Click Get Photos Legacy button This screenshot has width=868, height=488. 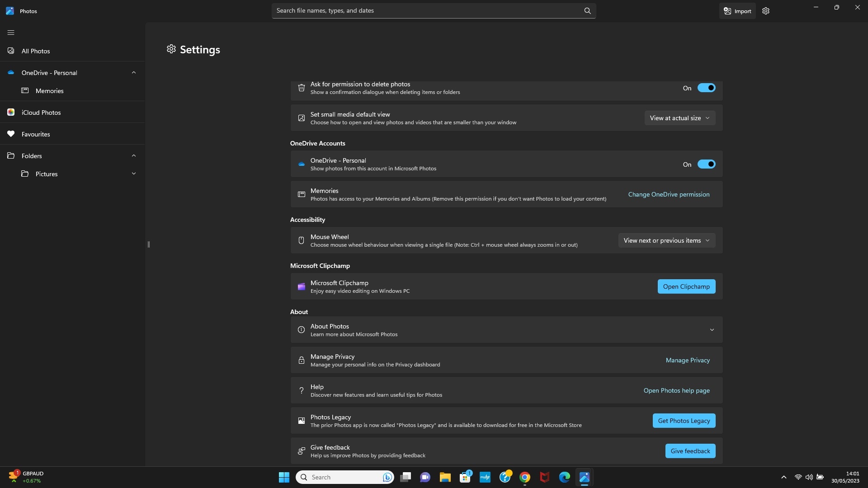tap(684, 421)
